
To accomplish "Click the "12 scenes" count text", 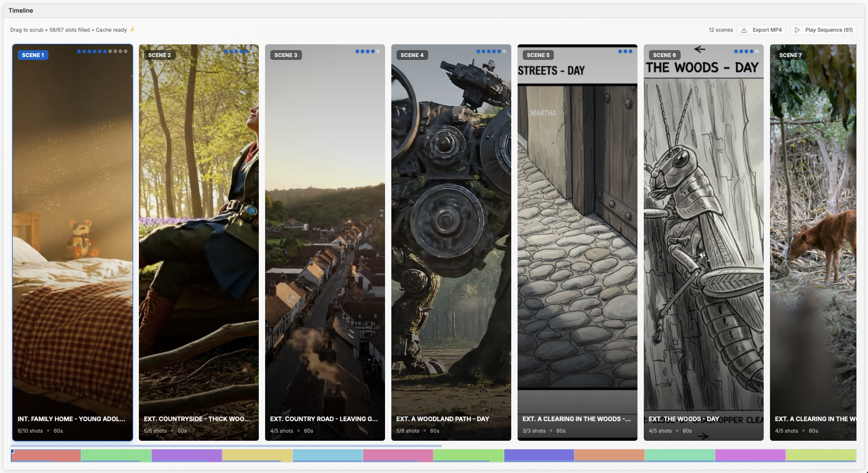I will [x=721, y=30].
